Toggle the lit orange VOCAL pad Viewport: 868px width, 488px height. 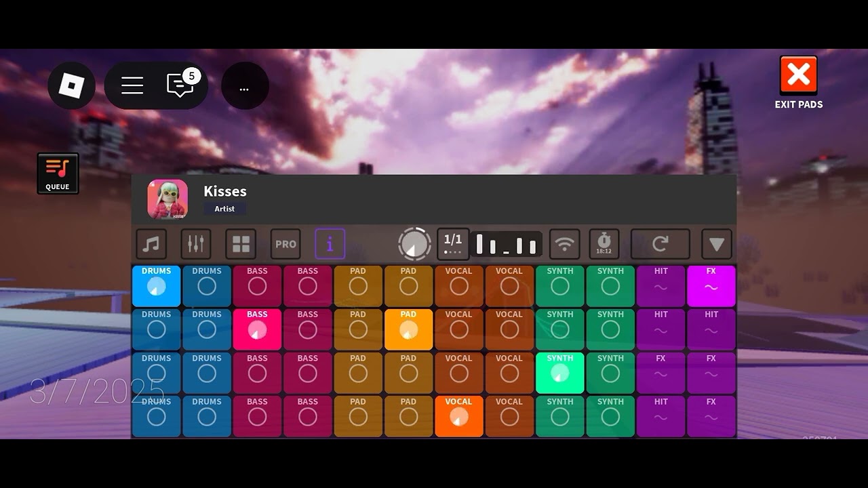click(x=459, y=417)
